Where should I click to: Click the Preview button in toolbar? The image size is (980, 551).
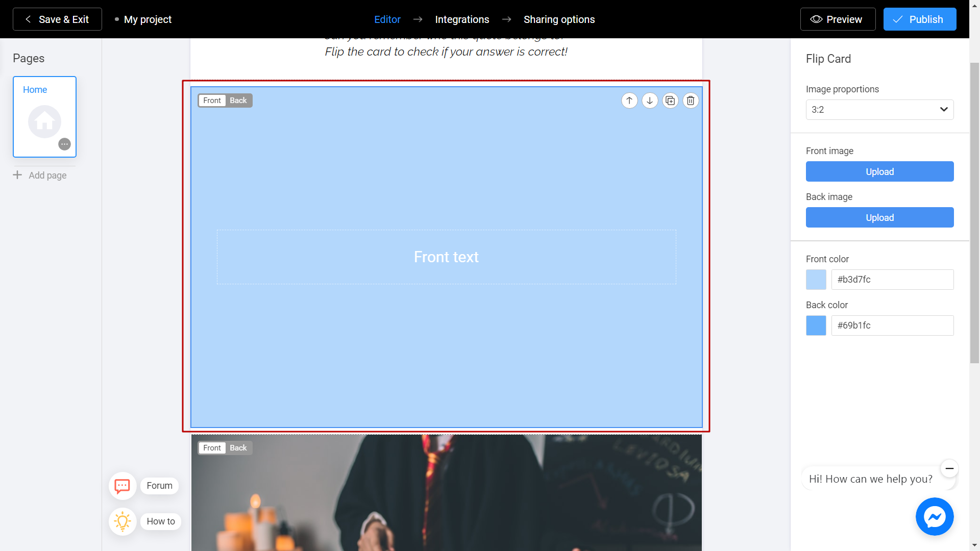pos(837,19)
